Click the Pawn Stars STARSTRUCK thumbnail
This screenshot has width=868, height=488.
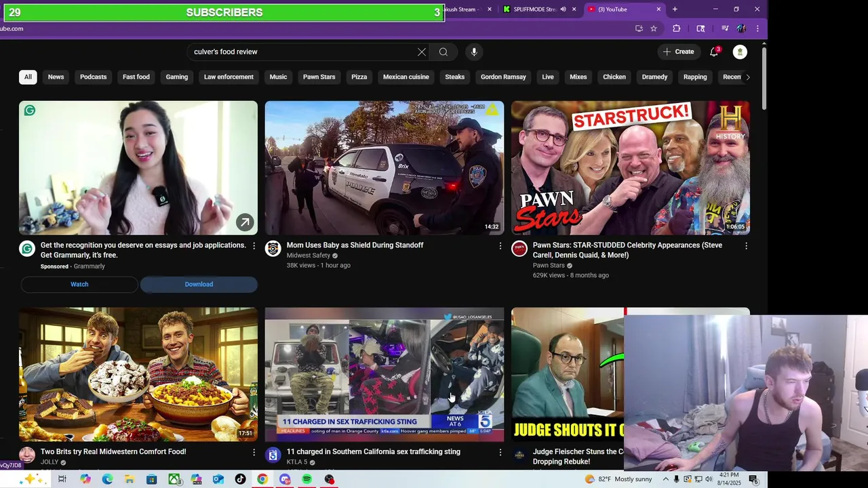[631, 168]
